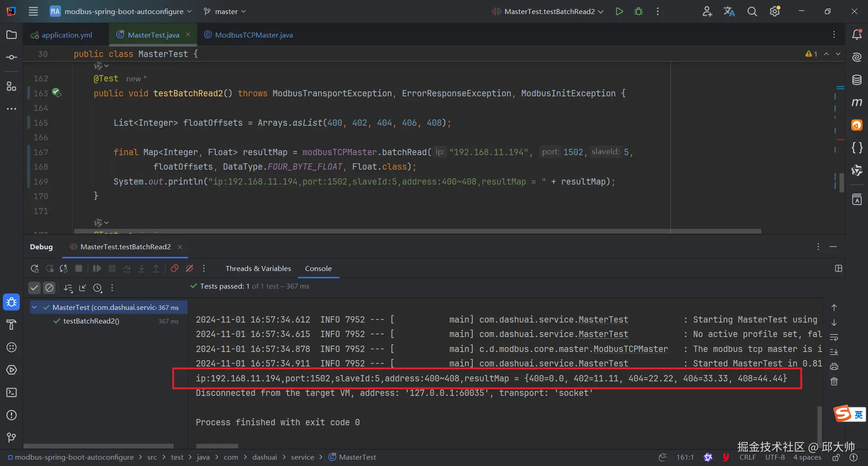Toggle Show Passed tests checkmark button
Screen dimensions: 868x466
pos(34,288)
